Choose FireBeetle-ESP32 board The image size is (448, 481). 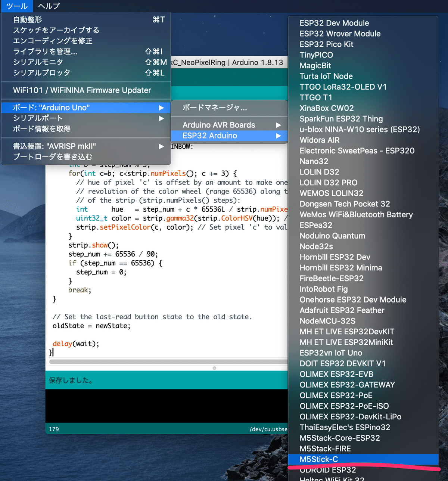pos(363,279)
